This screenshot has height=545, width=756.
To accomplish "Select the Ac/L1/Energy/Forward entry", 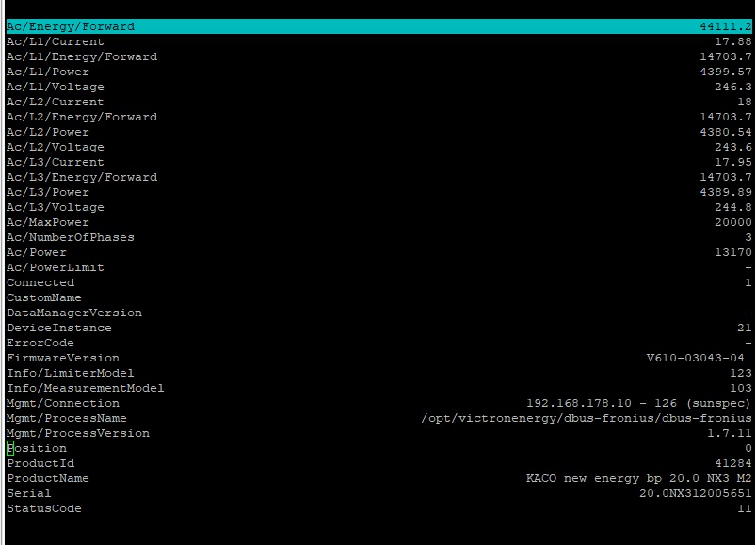I will [378, 56].
